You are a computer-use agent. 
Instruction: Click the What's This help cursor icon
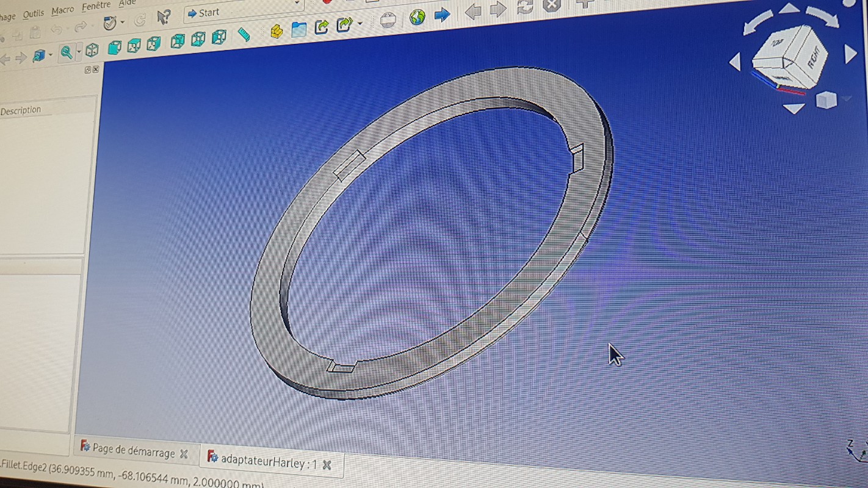pyautogui.click(x=163, y=17)
